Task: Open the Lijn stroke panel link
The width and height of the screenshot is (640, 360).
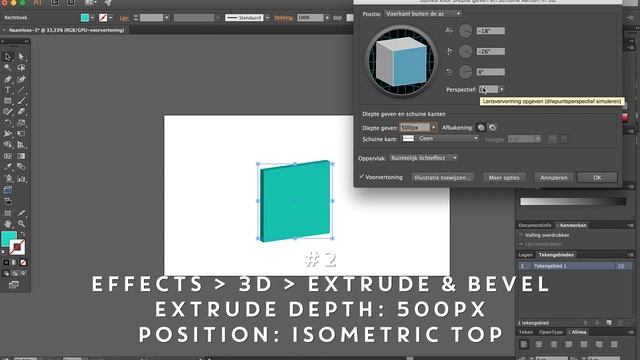Action: pyautogui.click(x=124, y=18)
